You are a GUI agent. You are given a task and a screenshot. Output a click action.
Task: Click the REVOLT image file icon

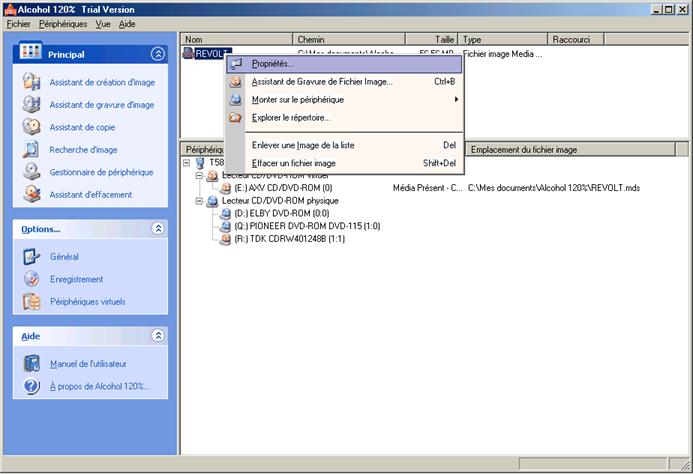pos(188,54)
